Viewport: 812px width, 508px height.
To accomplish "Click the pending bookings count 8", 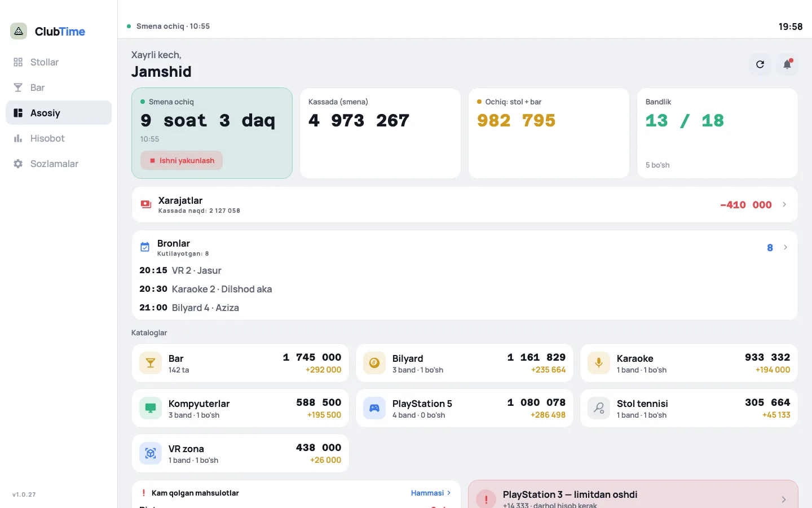I will (770, 248).
